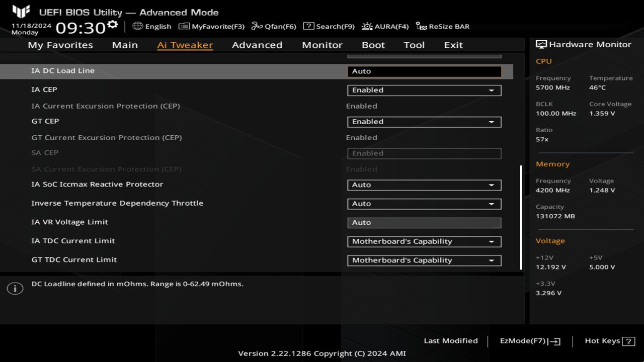Image resolution: width=644 pixels, height=362 pixels.
Task: Click the English language button
Action: click(152, 26)
